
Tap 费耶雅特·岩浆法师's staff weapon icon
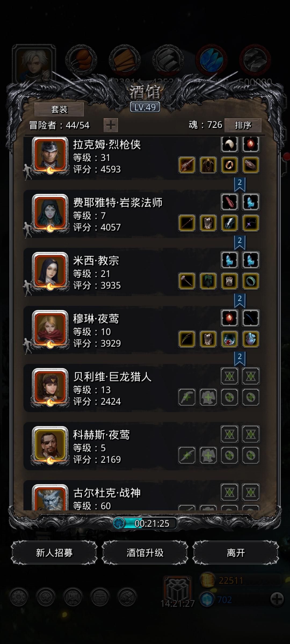187,223
